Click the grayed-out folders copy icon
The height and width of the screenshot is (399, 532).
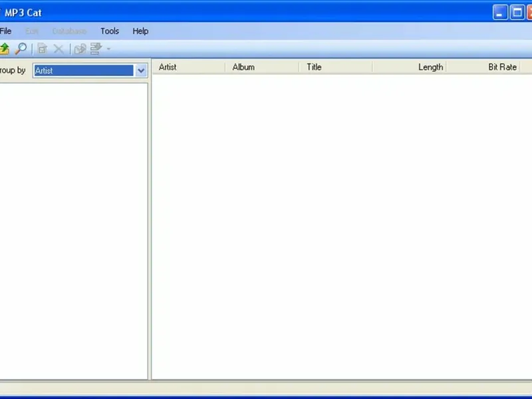pyautogui.click(x=80, y=49)
